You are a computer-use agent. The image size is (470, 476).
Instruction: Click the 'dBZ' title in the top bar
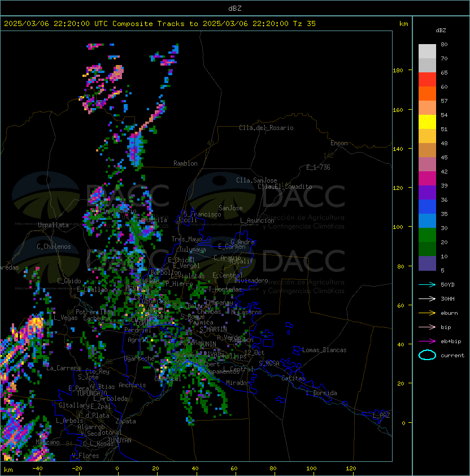tap(235, 8)
